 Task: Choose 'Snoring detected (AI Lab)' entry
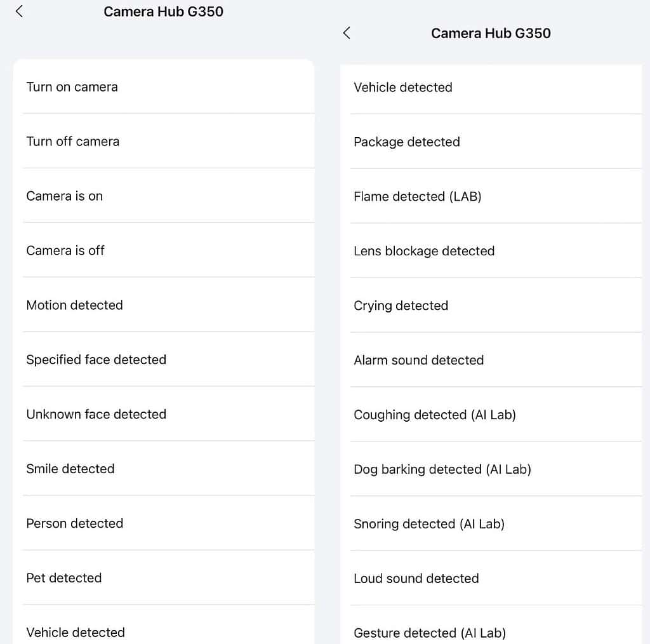pos(429,524)
